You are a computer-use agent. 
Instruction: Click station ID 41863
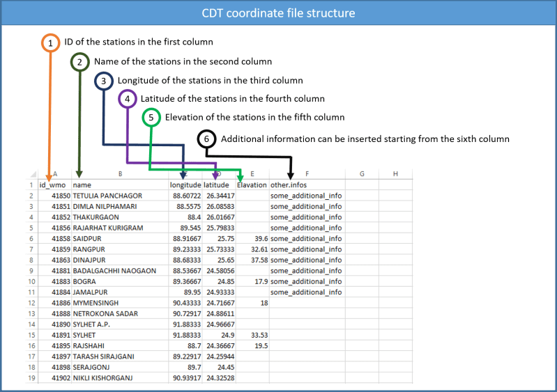54,260
